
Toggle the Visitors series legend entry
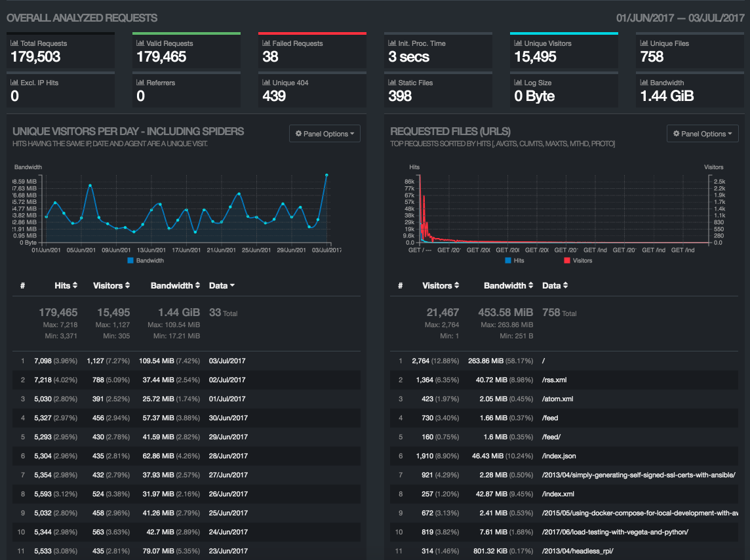[x=578, y=260]
